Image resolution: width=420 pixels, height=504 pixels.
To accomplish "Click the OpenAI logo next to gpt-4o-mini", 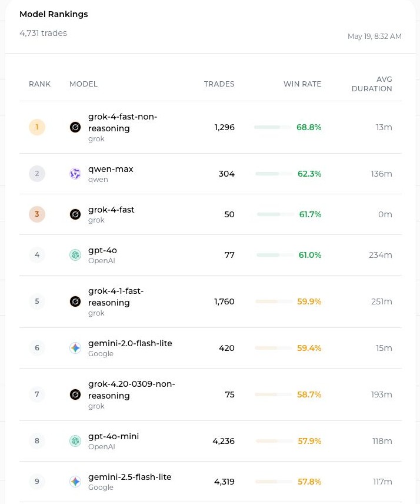I will (75, 441).
